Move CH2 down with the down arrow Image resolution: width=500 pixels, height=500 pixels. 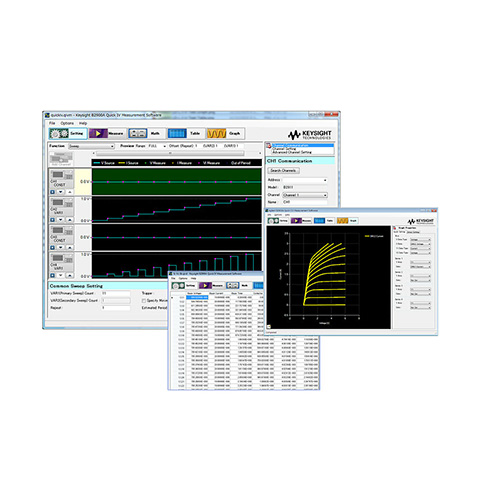[61, 220]
